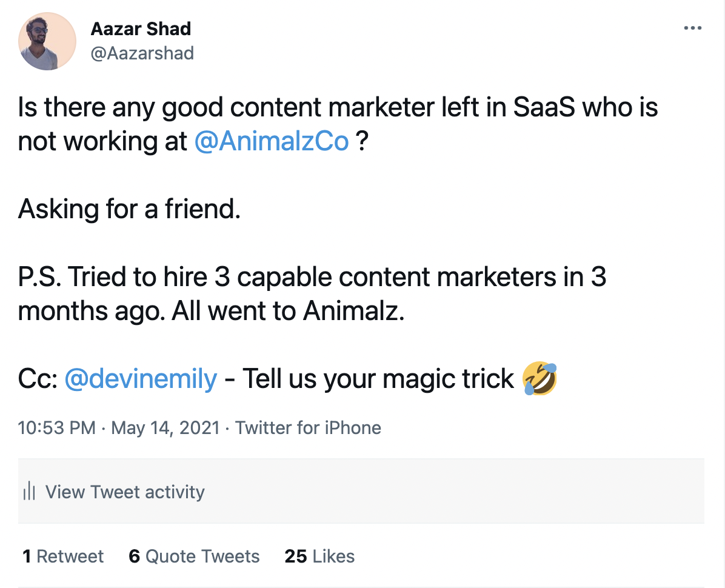Click the May 14, 2021 date

click(165, 428)
